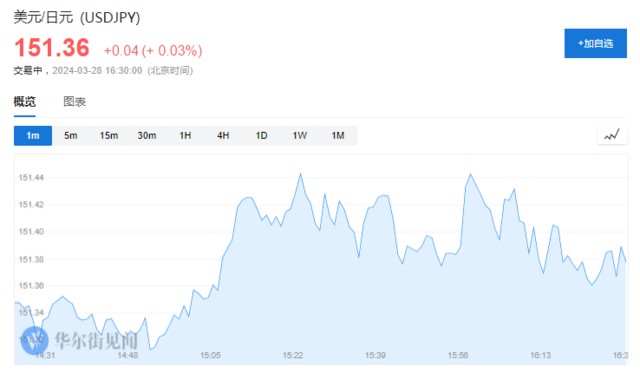Choose the 4H timeframe
Image resolution: width=640 pixels, height=373 pixels.
pos(223,135)
